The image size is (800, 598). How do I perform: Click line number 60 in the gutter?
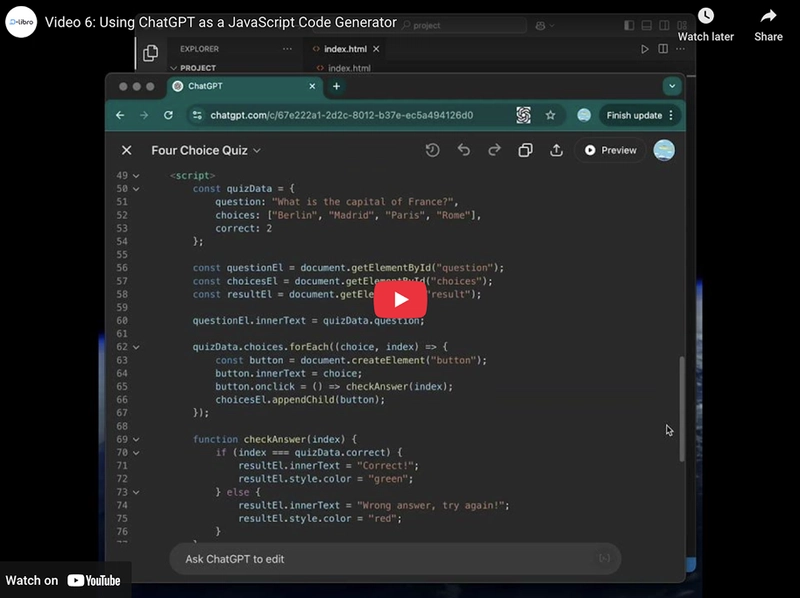point(122,320)
